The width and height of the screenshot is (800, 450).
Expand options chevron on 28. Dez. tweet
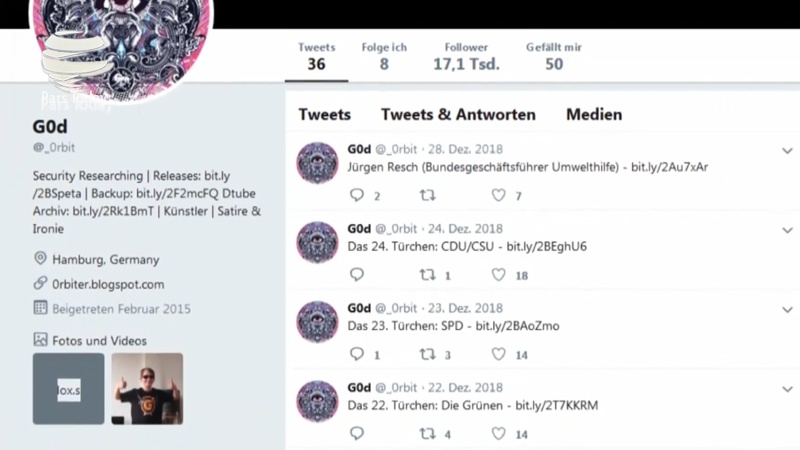787,151
